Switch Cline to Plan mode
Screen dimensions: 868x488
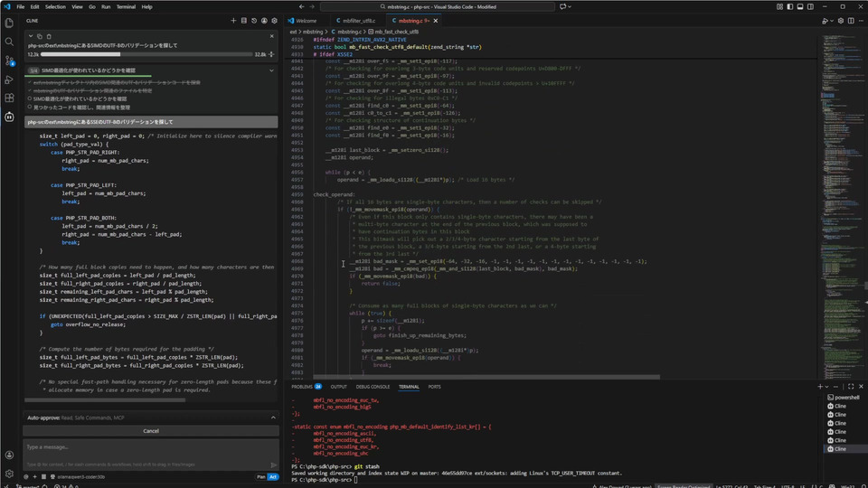(x=261, y=476)
